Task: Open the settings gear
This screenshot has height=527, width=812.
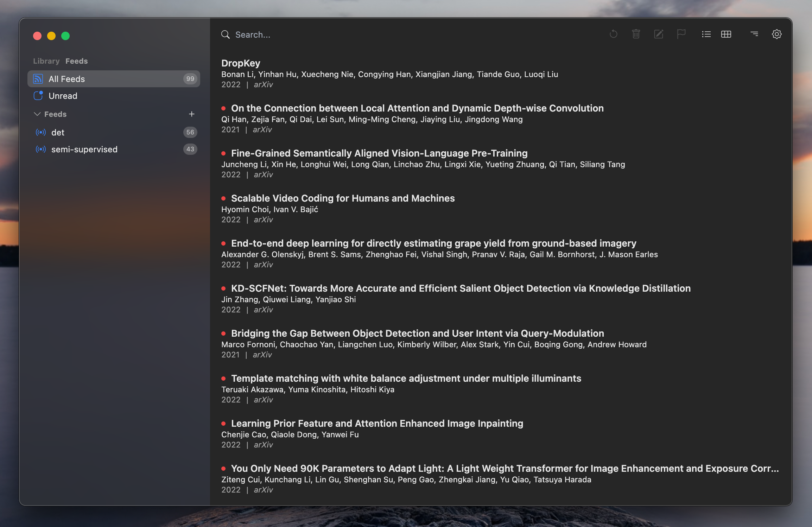Action: [776, 34]
